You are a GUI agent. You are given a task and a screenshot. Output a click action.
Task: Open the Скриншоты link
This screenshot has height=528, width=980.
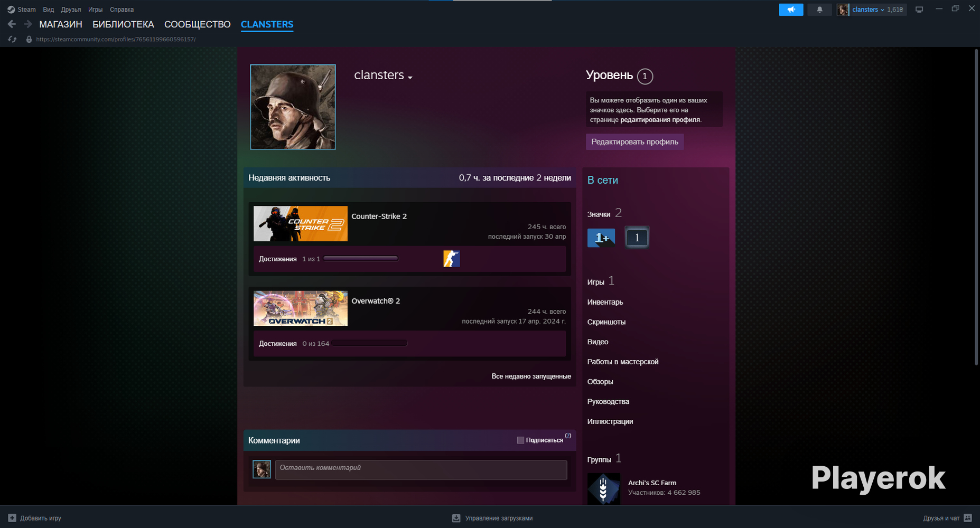606,322
